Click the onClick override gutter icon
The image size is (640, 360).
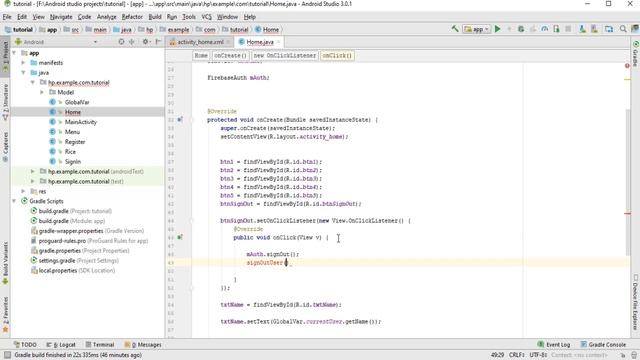180,237
